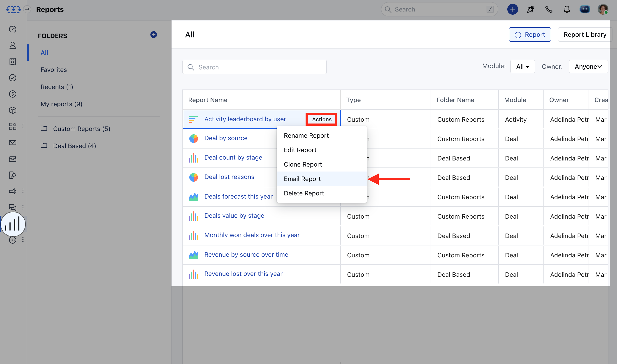Click the Custom Reports folder icon
Viewport: 617px width, 364px height.
[44, 128]
